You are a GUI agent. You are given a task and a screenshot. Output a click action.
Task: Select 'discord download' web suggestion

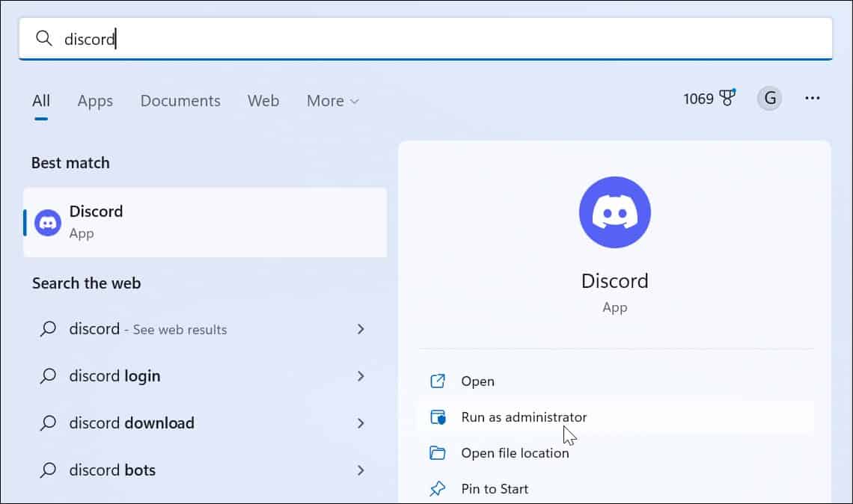coord(205,423)
